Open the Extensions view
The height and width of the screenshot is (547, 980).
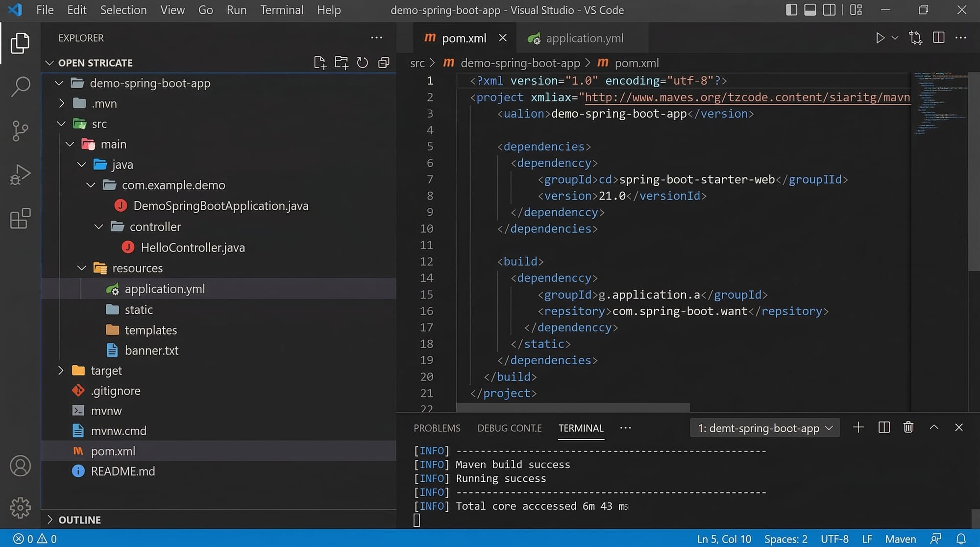point(20,219)
